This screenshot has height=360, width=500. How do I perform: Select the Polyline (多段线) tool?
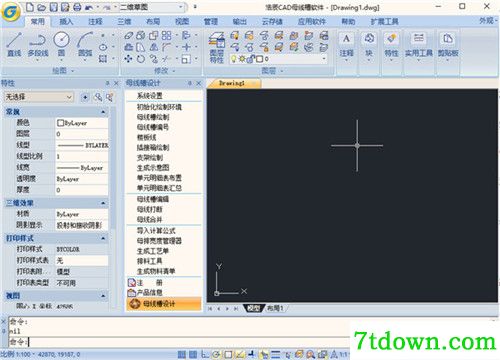[x=38, y=44]
